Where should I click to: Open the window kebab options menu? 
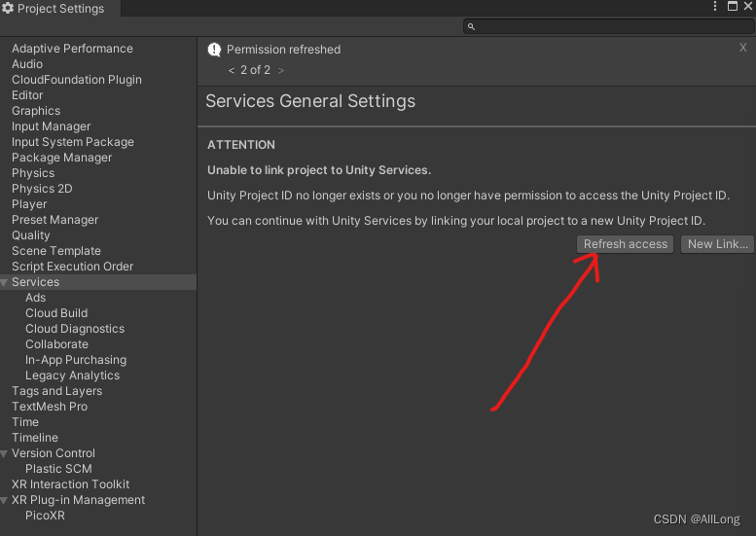pyautogui.click(x=715, y=6)
